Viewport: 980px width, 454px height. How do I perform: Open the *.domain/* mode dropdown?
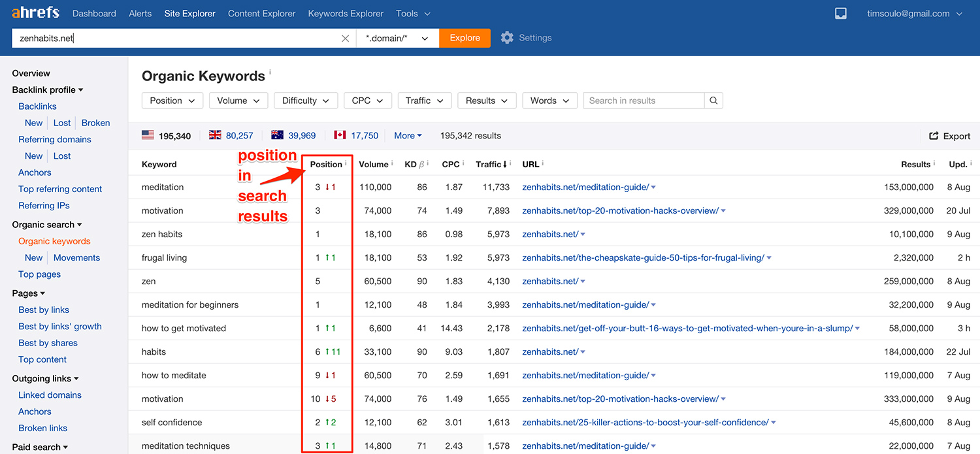[397, 38]
